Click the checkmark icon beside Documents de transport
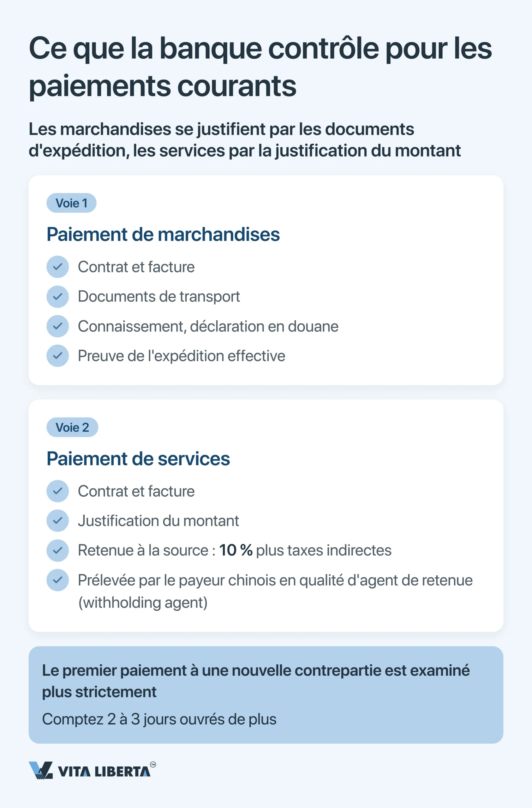The height and width of the screenshot is (808, 532). 58,296
